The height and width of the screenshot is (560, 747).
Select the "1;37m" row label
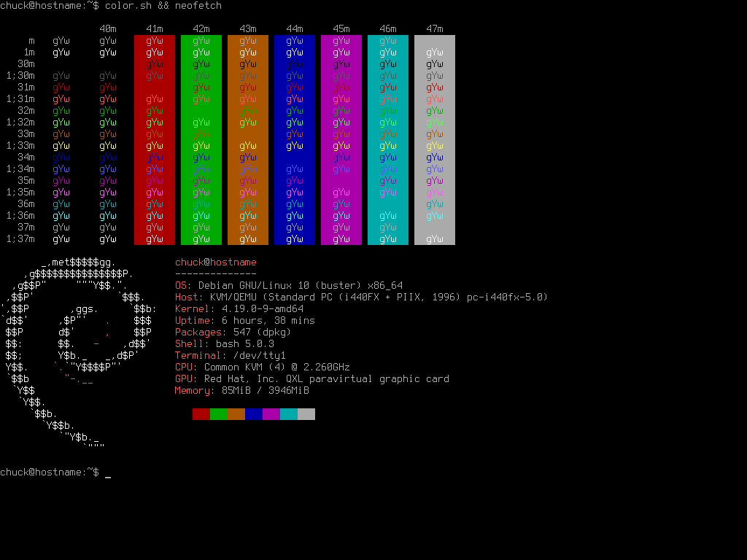[x=20, y=239]
